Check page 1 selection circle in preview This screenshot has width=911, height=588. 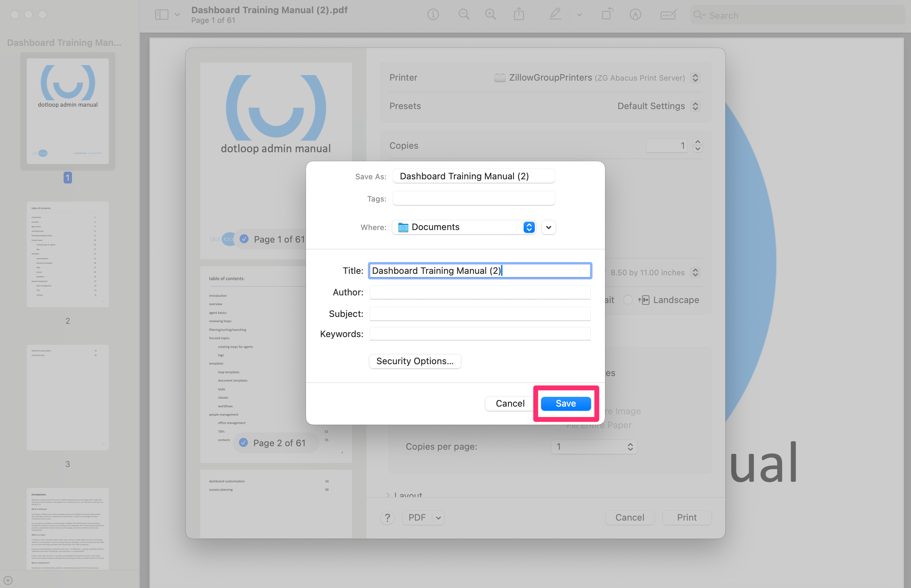coord(244,239)
